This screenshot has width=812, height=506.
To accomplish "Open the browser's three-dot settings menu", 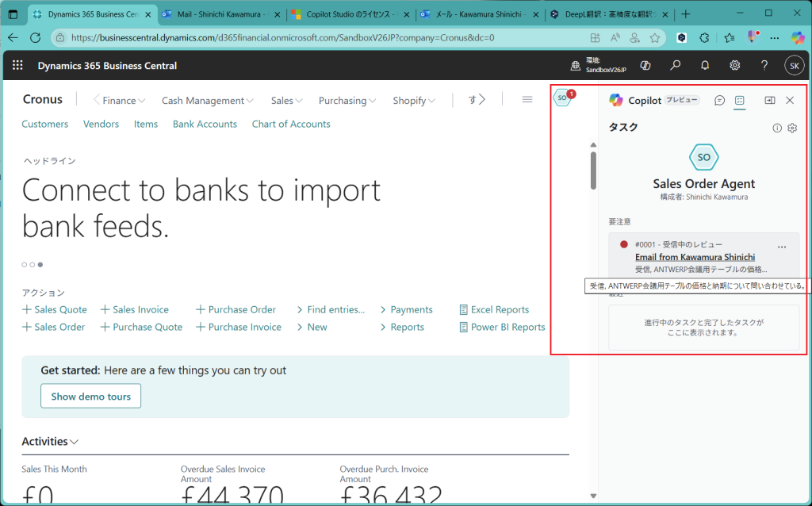I will tap(775, 38).
